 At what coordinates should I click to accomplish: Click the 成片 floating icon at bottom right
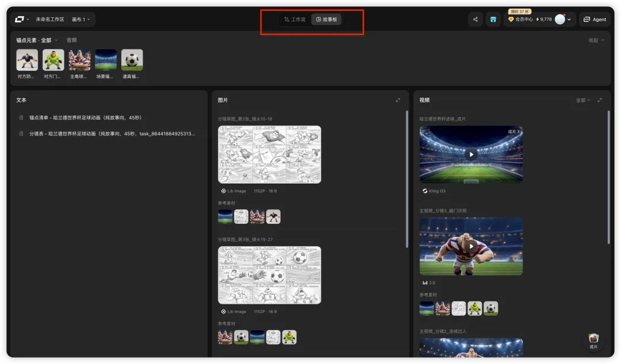pyautogui.click(x=593, y=340)
